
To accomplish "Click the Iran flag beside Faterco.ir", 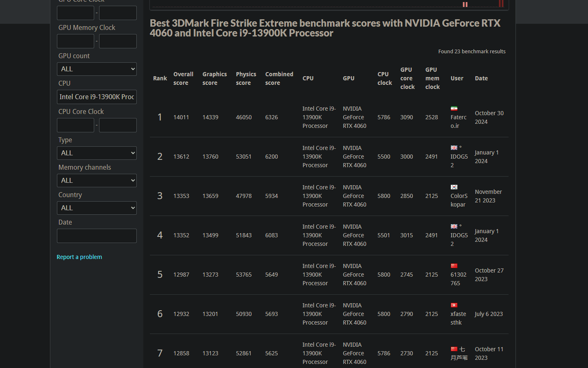I will point(454,109).
